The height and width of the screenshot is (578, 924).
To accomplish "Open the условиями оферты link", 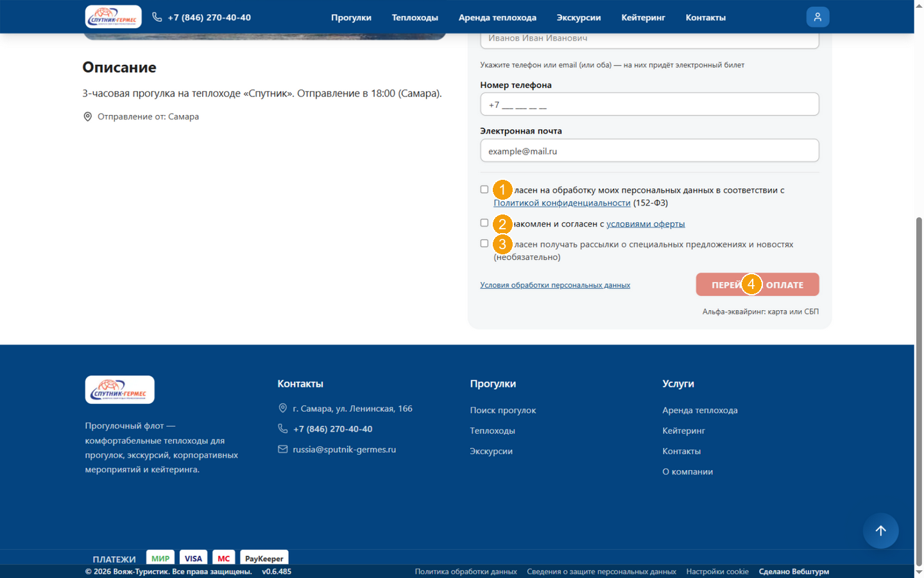I will click(x=646, y=224).
